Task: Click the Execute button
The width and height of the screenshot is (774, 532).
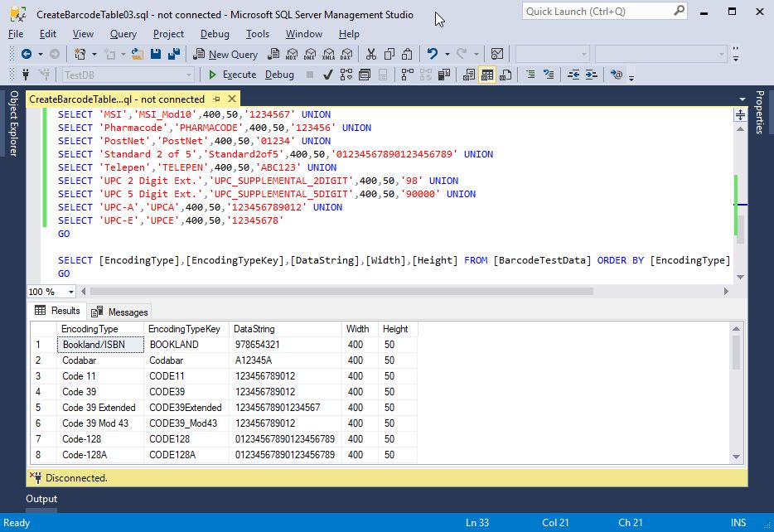Action: click(x=232, y=75)
